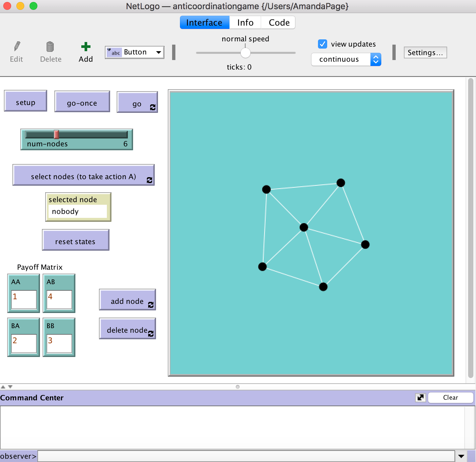Click the Delete trash can icon
476x462 pixels.
(50, 47)
